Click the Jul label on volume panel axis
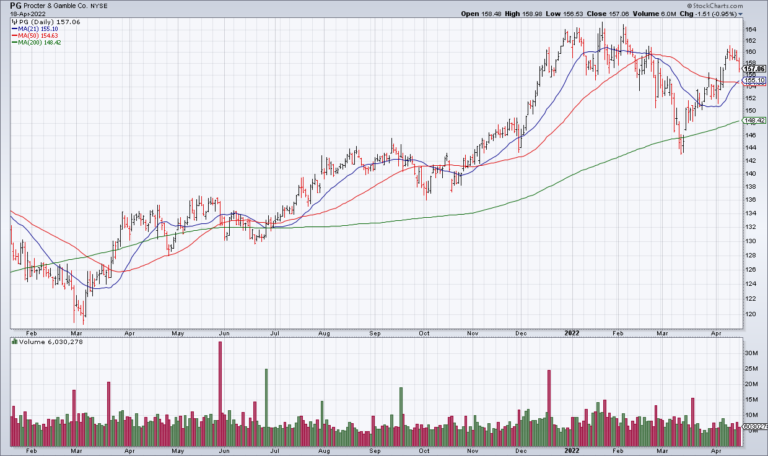 point(275,450)
